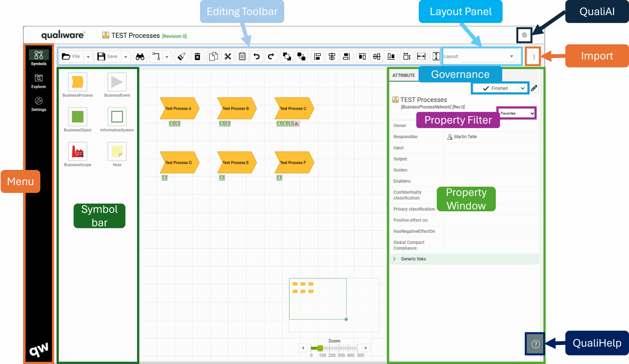Click the undo arrow icon
Viewport: 629px width, 364px height.
[x=256, y=57]
